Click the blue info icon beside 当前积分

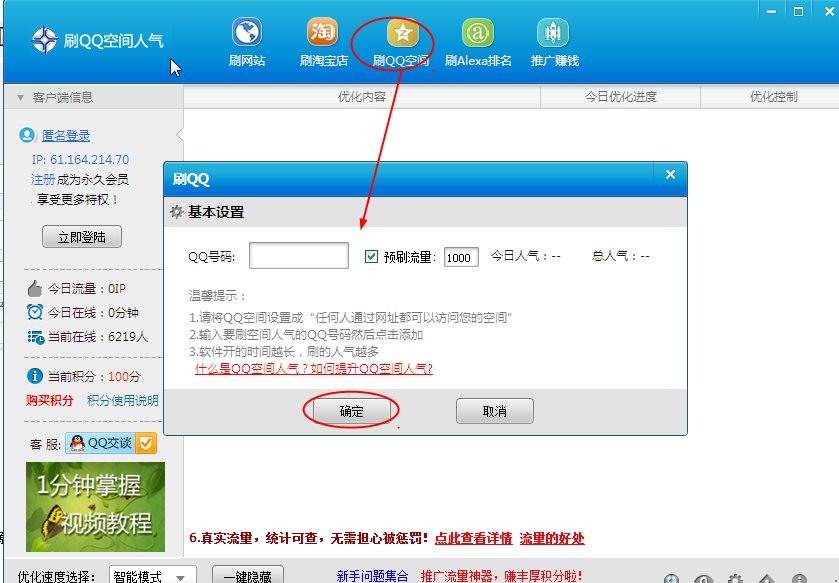[35, 376]
